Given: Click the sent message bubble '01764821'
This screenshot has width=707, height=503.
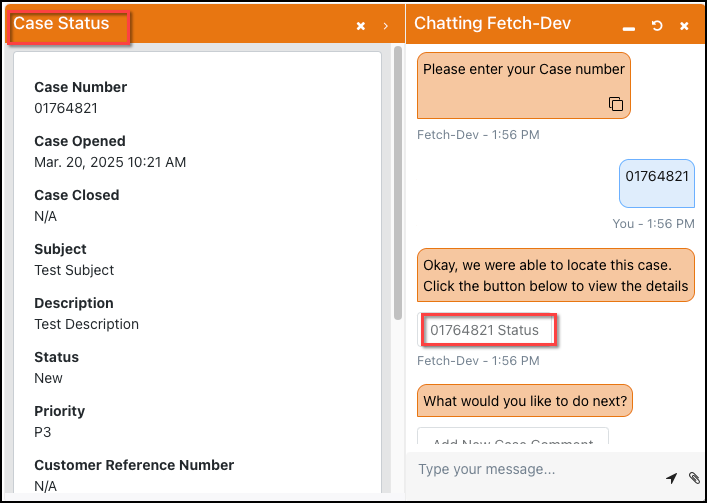Looking at the screenshot, I should coord(657,183).
